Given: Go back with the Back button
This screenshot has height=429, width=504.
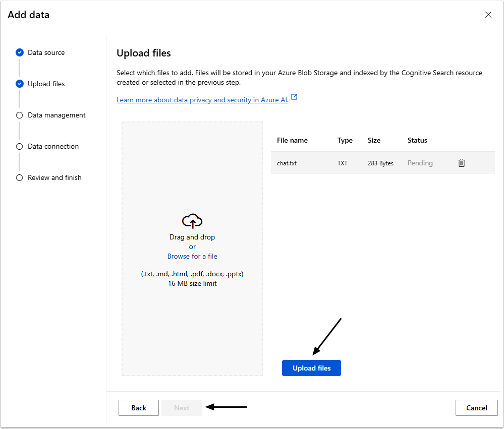Looking at the screenshot, I should coord(139,408).
